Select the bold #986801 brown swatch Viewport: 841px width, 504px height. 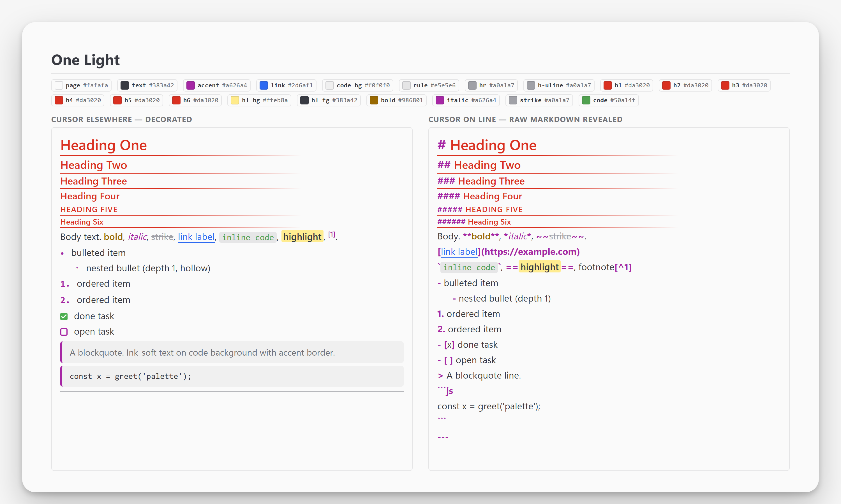click(x=374, y=100)
